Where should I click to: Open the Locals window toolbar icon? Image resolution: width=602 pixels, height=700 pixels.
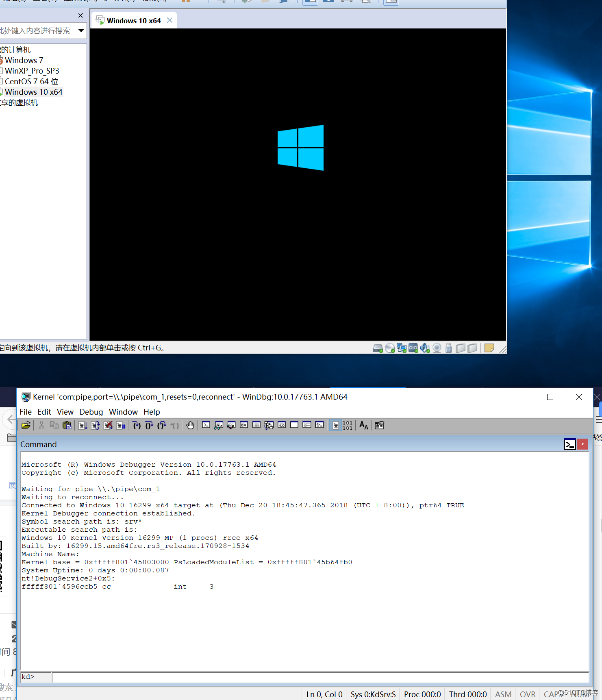[231, 425]
